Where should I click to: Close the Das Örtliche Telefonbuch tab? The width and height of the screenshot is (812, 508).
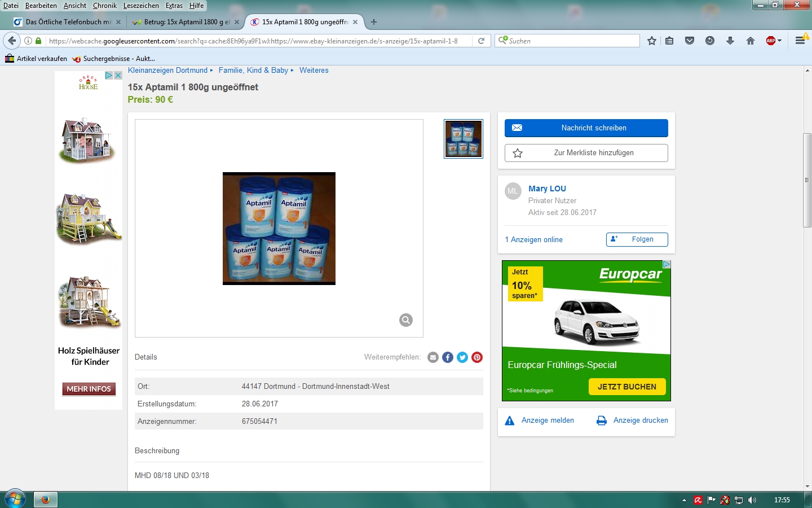pyautogui.click(x=118, y=22)
